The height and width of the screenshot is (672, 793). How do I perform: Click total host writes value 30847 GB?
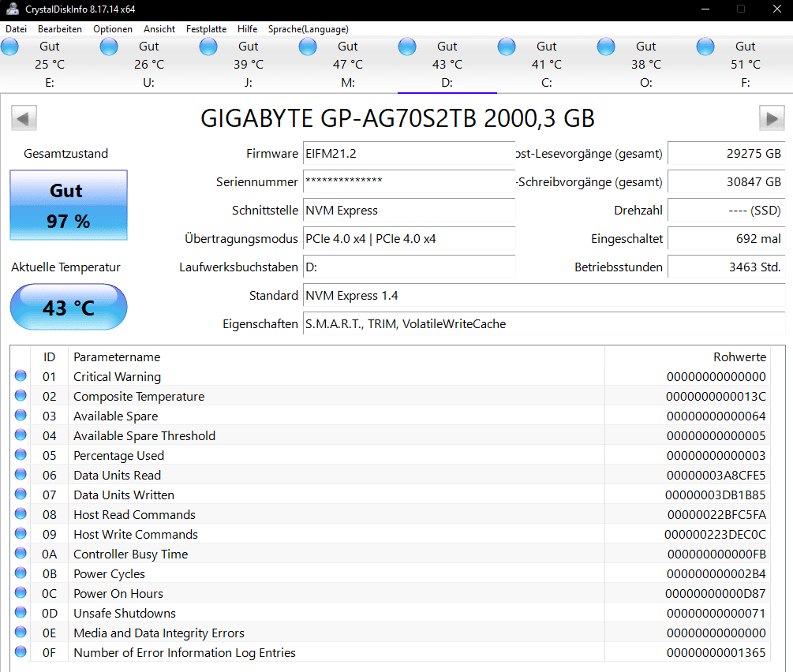pyautogui.click(x=727, y=181)
